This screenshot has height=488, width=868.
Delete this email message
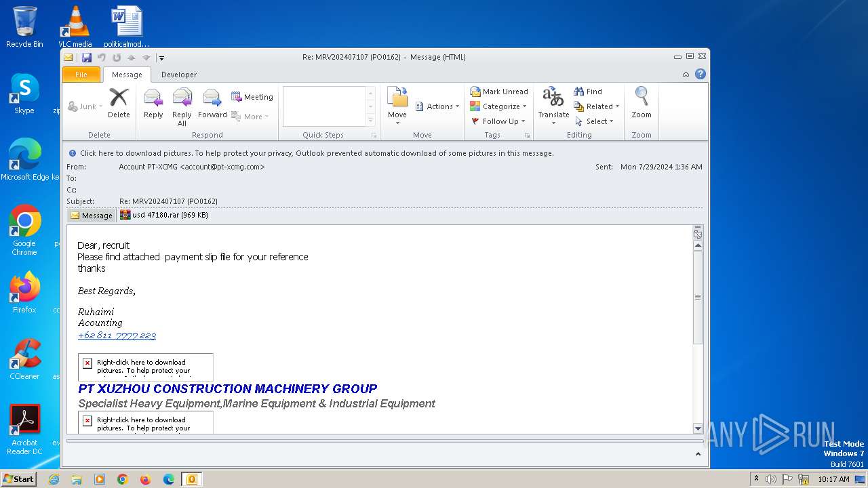pos(119,103)
